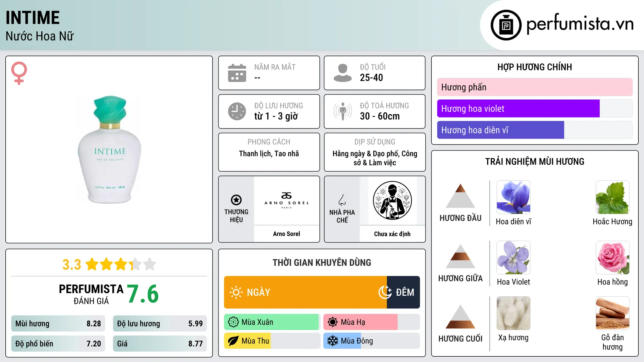Click the ĐÊM night segment
Viewport: 644px width, 362px height.
[403, 292]
